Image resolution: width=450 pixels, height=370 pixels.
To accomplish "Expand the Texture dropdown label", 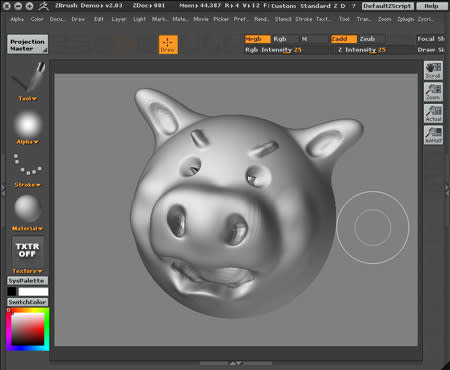I will (27, 271).
